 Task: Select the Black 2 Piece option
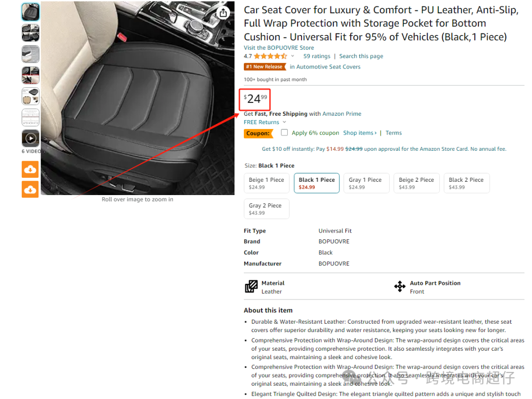tap(466, 183)
